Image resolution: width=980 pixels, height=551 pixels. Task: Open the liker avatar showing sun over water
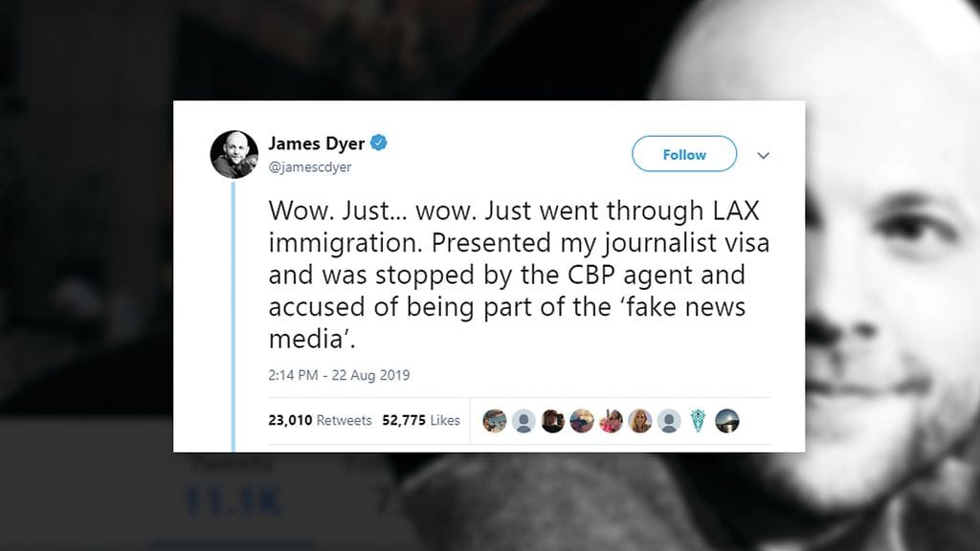click(x=727, y=421)
